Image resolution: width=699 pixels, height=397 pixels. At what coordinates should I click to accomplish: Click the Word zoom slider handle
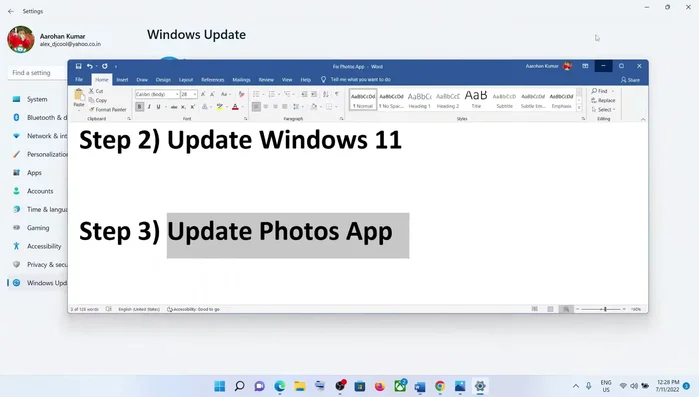click(x=605, y=309)
